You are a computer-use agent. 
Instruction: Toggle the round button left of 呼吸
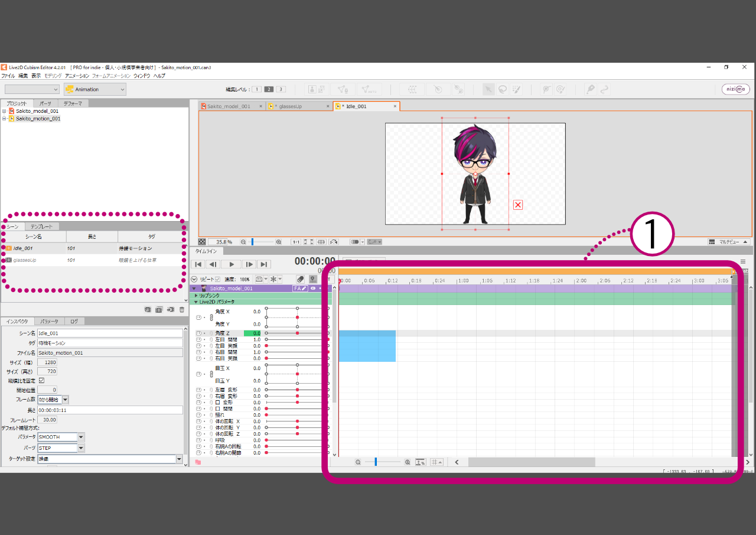[x=198, y=440]
